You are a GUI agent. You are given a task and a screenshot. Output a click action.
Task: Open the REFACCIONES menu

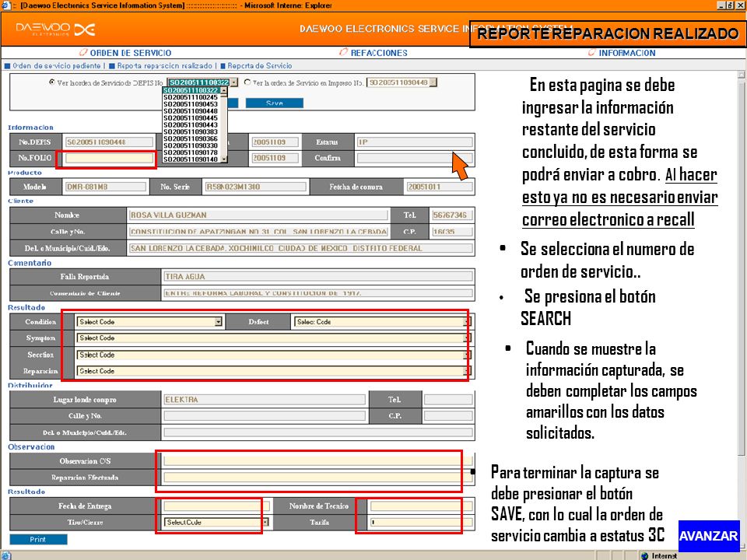[379, 53]
